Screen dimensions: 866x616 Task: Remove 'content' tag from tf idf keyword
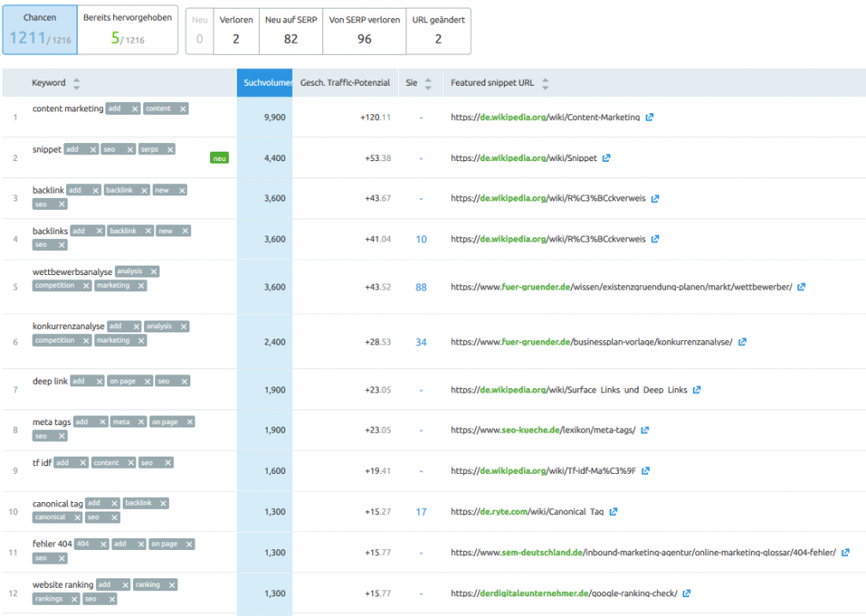coord(131,463)
